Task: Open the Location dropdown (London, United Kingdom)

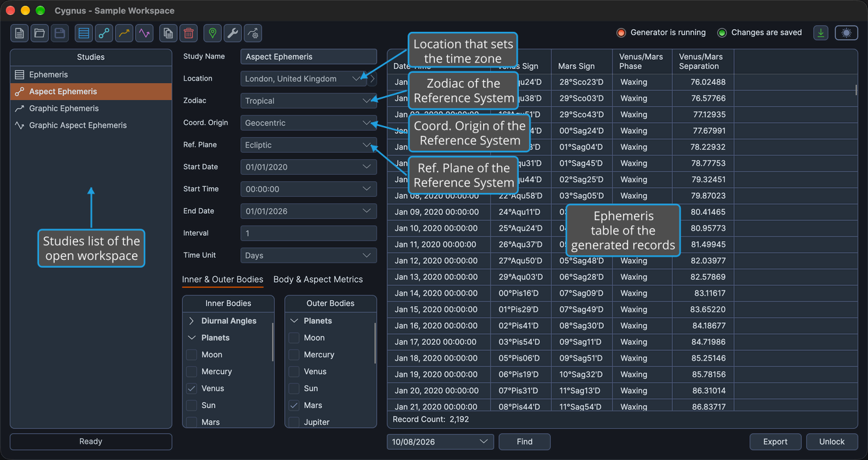Action: [x=304, y=79]
